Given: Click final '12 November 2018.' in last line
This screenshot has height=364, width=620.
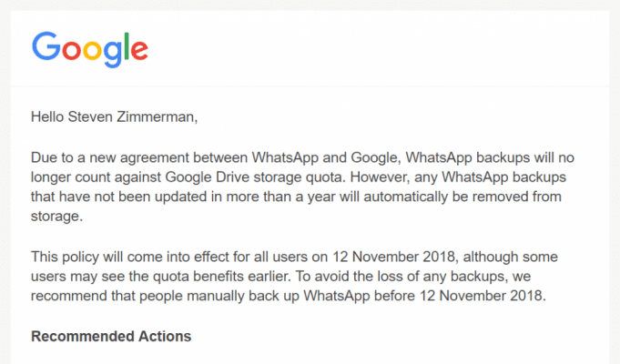Looking at the screenshot, I should (483, 296).
